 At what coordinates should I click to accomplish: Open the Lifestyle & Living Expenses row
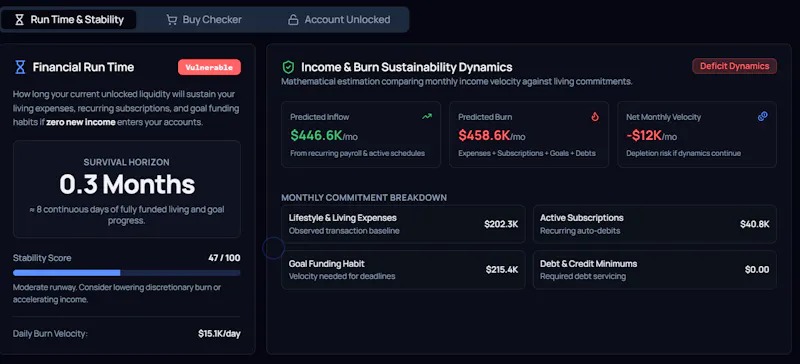coord(403,224)
